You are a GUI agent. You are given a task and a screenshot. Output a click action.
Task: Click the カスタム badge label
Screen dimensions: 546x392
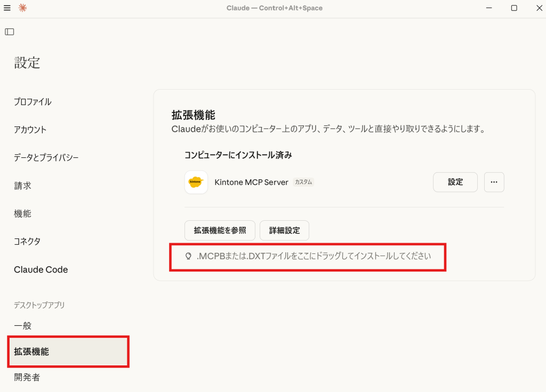(303, 182)
